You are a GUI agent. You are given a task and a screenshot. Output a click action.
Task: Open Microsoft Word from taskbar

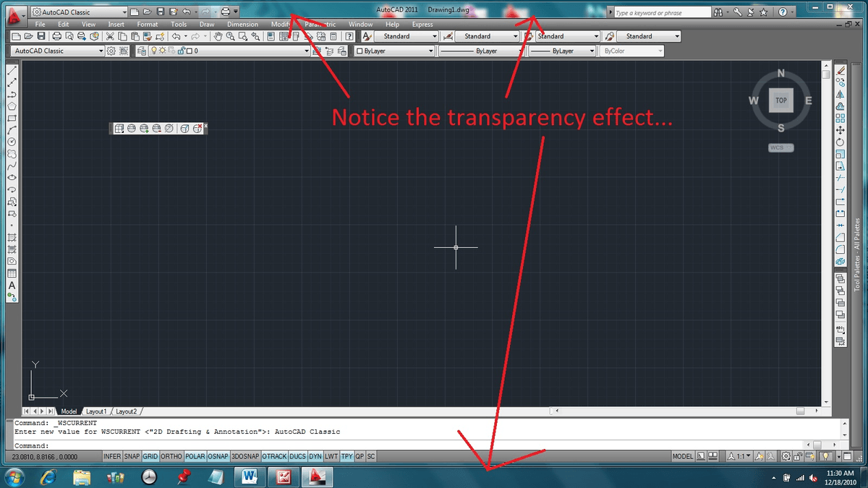pyautogui.click(x=250, y=476)
